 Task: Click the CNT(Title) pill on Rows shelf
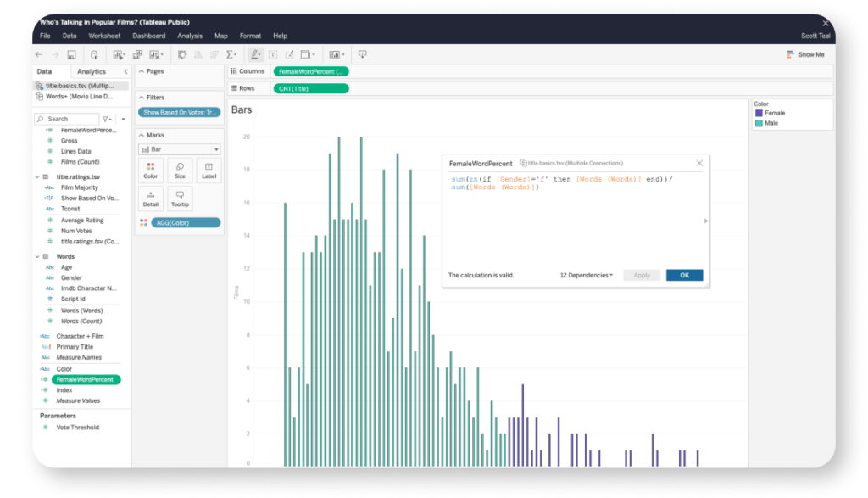coord(311,88)
